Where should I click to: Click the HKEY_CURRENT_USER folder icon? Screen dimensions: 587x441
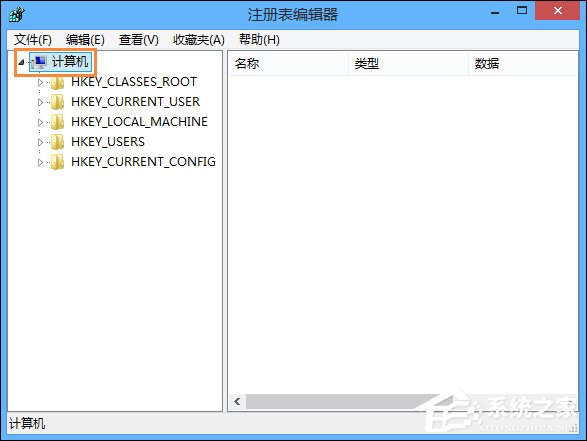[57, 102]
